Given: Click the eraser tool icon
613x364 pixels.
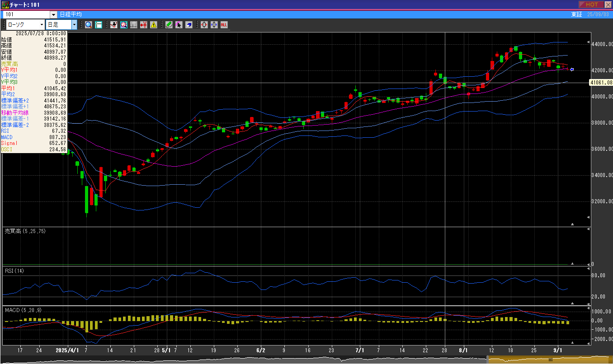Looking at the screenshot, I should [x=189, y=25].
